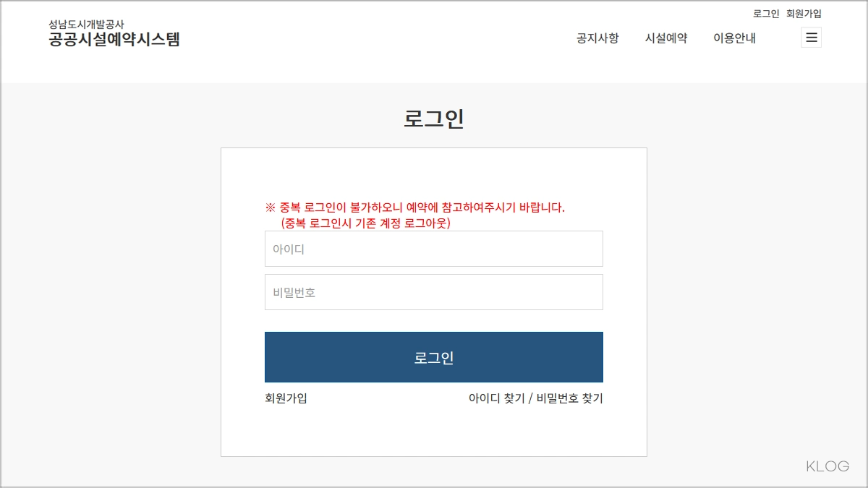
Task: Open the 시설예약 menu item
Action: tap(666, 38)
